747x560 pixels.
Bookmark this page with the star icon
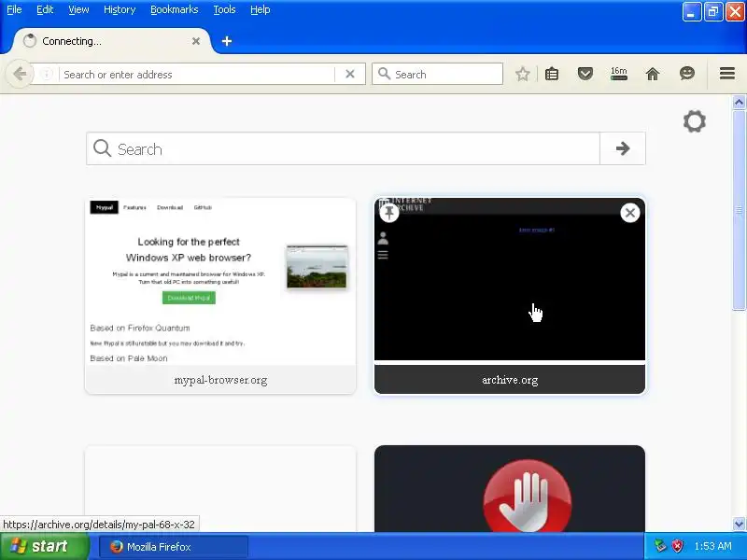click(523, 74)
